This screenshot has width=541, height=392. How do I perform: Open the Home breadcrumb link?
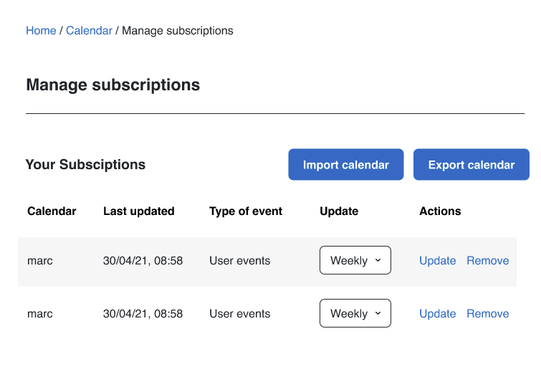[41, 31]
